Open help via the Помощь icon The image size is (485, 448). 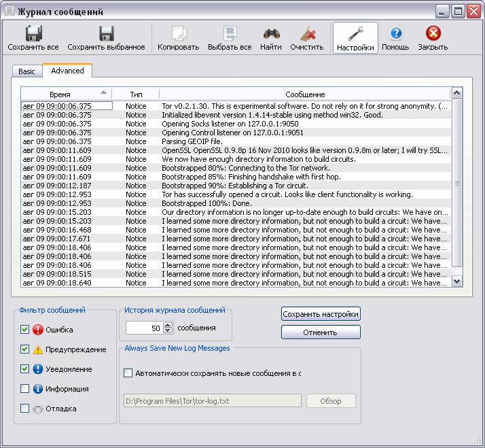[395, 33]
